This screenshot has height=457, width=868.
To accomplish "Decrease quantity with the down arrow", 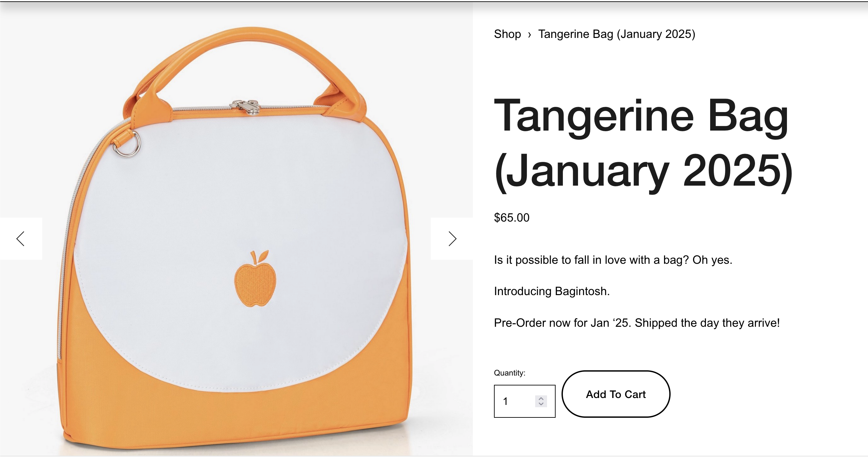I will click(x=541, y=404).
